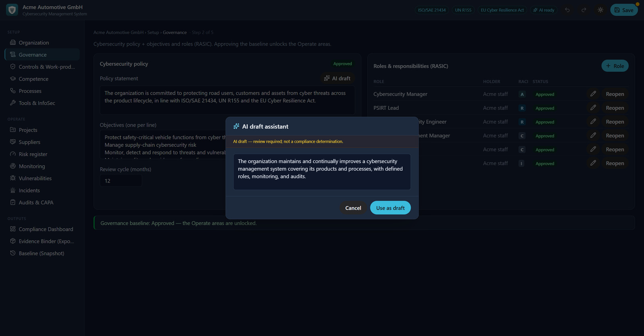Edit the fourth role row ending 'ent Manager'
The image size is (644, 336).
(593, 135)
